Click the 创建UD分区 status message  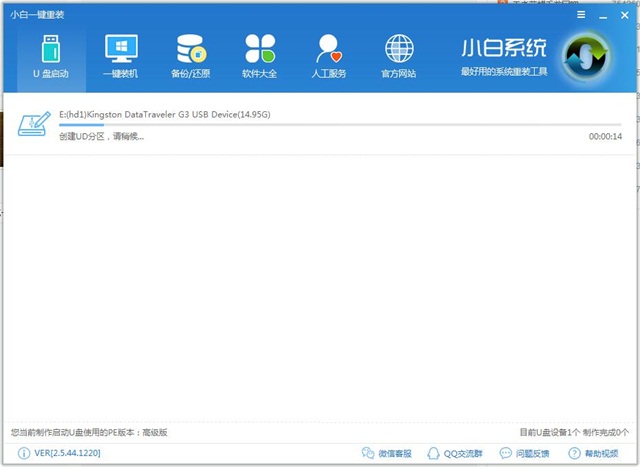click(101, 136)
